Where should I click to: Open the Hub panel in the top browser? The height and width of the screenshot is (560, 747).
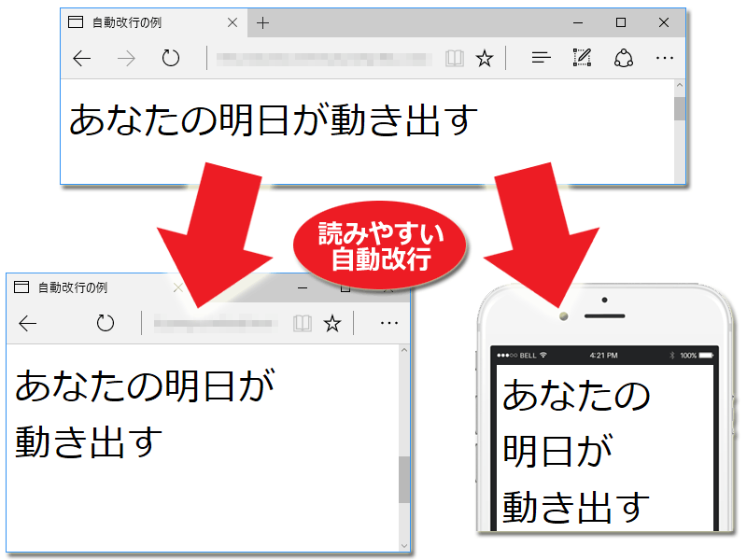click(540, 58)
